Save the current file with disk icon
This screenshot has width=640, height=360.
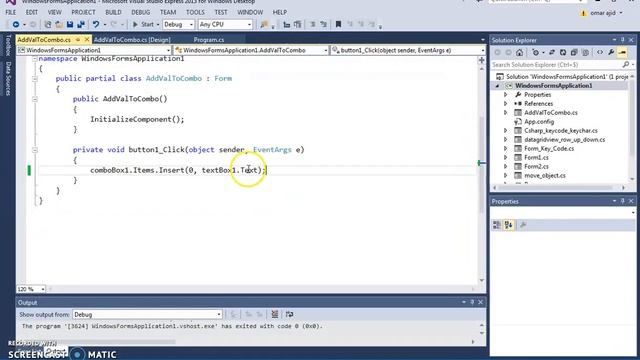(x=70, y=24)
